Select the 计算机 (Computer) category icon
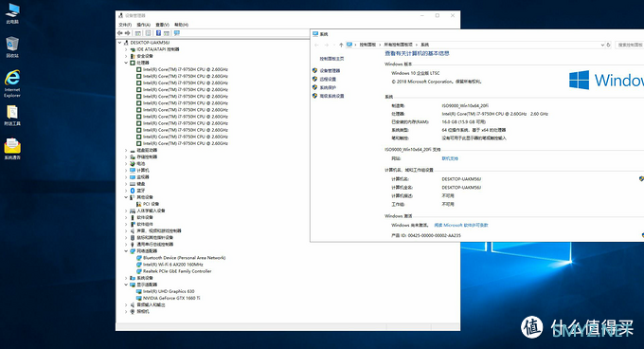Image resolution: width=644 pixels, height=349 pixels. click(x=133, y=170)
